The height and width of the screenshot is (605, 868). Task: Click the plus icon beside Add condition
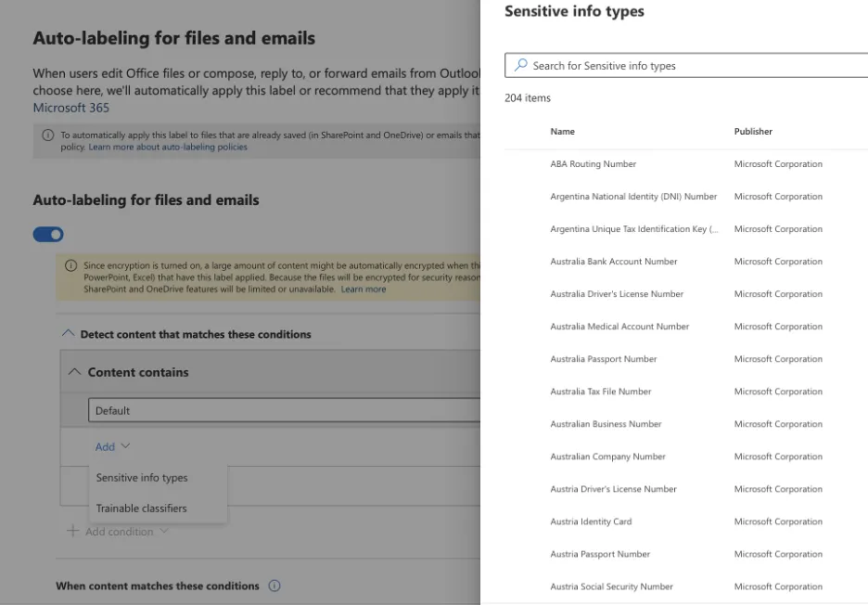[72, 531]
